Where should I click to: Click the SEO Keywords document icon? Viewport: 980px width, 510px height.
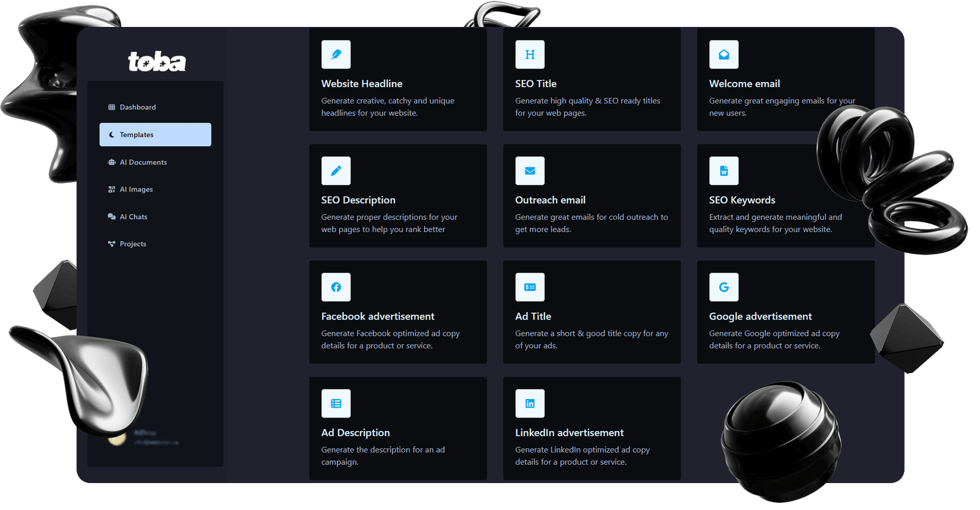723,171
